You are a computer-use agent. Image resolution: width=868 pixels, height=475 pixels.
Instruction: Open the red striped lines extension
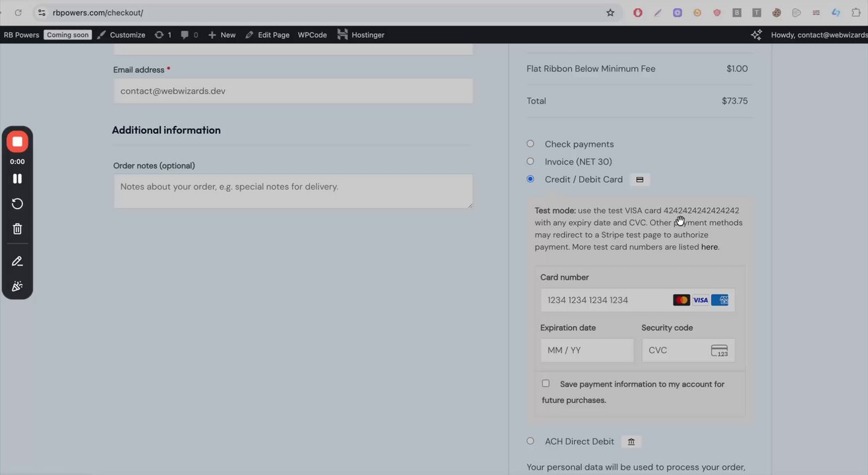pos(816,13)
